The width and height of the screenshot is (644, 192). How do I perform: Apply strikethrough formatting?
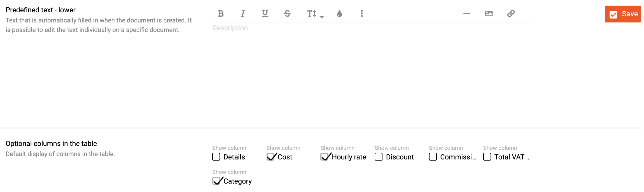287,13
